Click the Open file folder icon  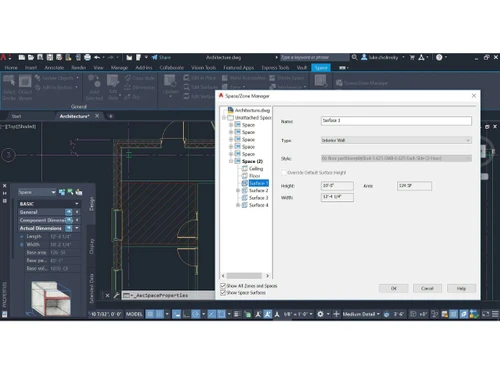click(31, 57)
